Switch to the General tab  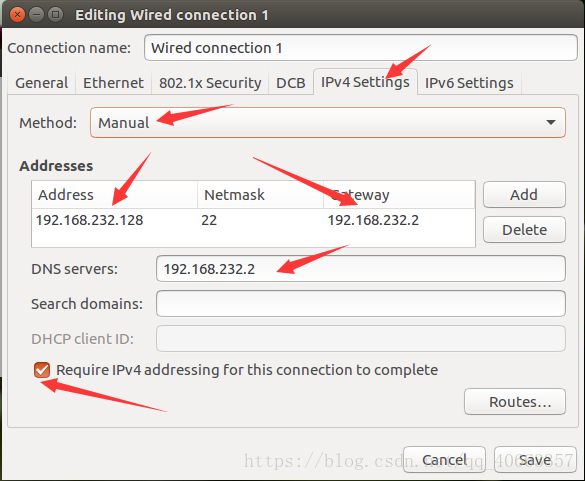42,83
